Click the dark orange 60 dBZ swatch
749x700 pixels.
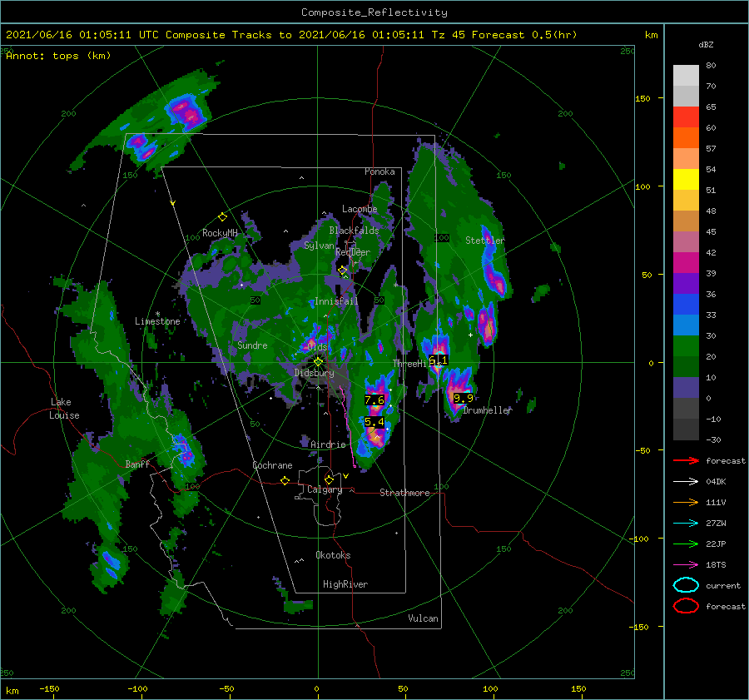(x=686, y=137)
